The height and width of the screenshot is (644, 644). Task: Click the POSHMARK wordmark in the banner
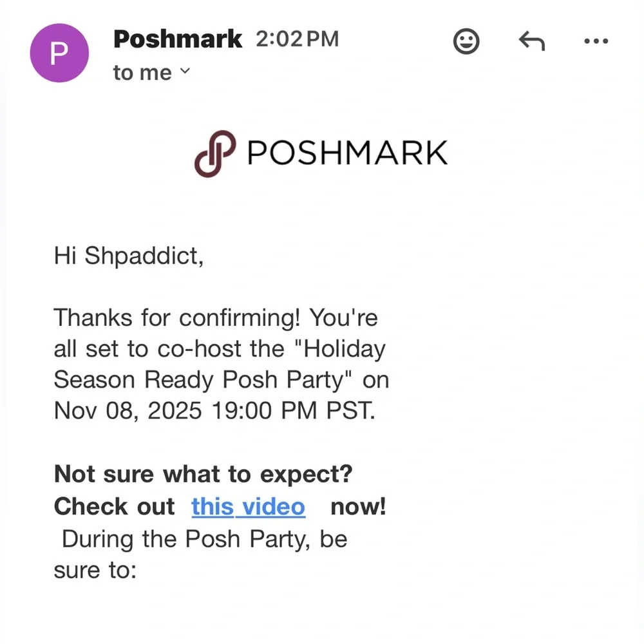coord(347,153)
